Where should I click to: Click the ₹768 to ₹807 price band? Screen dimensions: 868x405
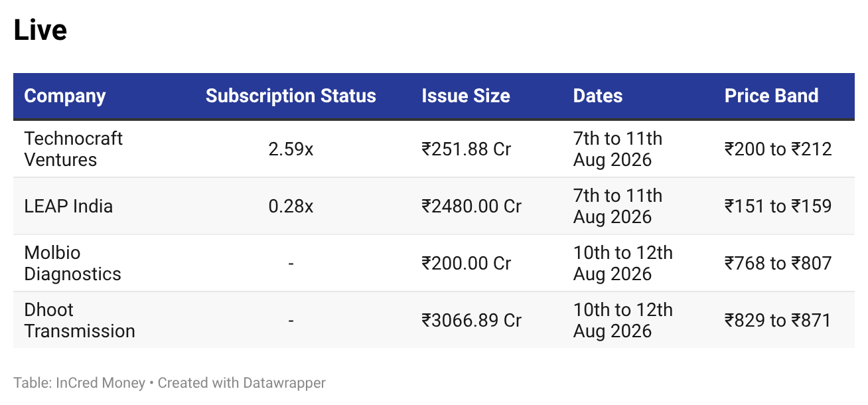tap(778, 263)
